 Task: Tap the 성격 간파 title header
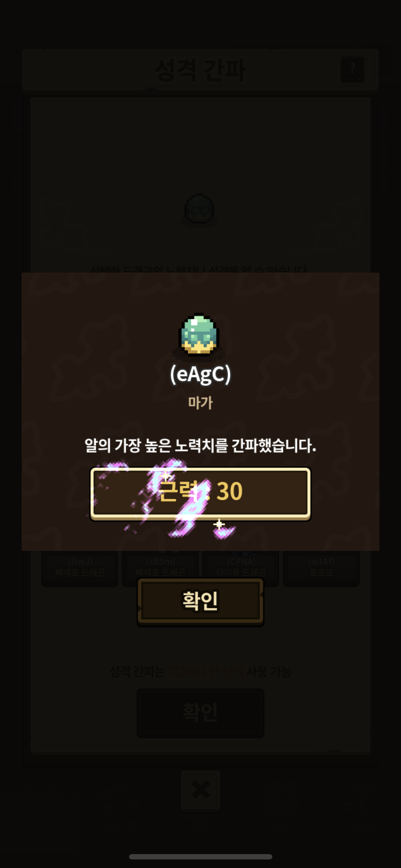click(200, 70)
